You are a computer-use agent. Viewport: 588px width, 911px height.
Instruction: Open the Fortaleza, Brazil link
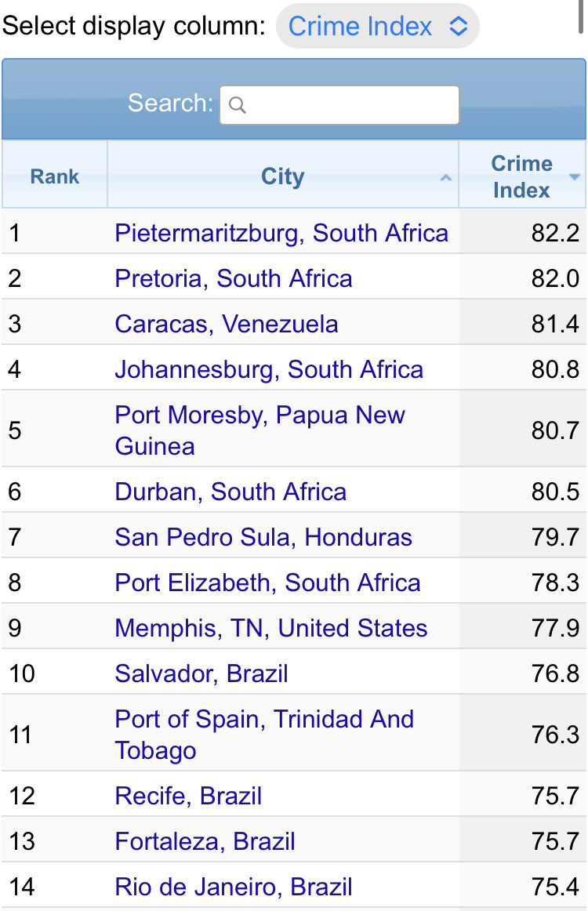205,841
